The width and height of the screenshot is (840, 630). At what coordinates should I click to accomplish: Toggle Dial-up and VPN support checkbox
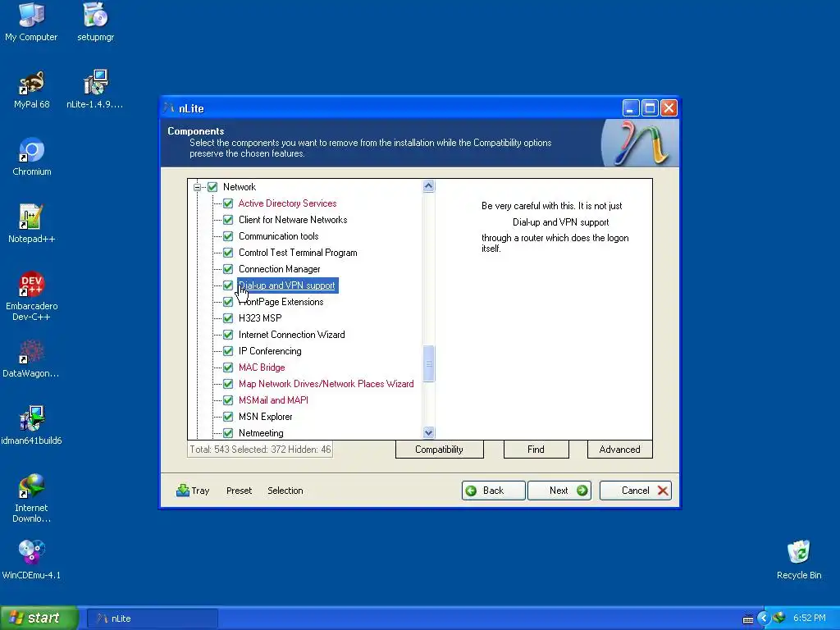pyautogui.click(x=228, y=285)
